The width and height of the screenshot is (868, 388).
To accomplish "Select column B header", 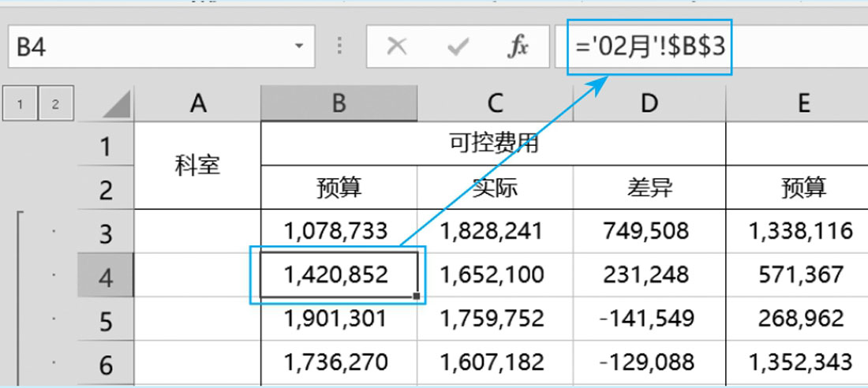I will click(x=339, y=104).
